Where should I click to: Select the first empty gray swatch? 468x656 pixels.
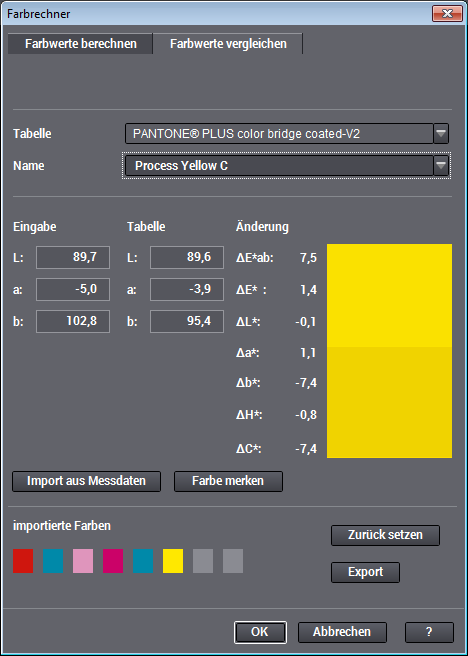[x=203, y=561]
